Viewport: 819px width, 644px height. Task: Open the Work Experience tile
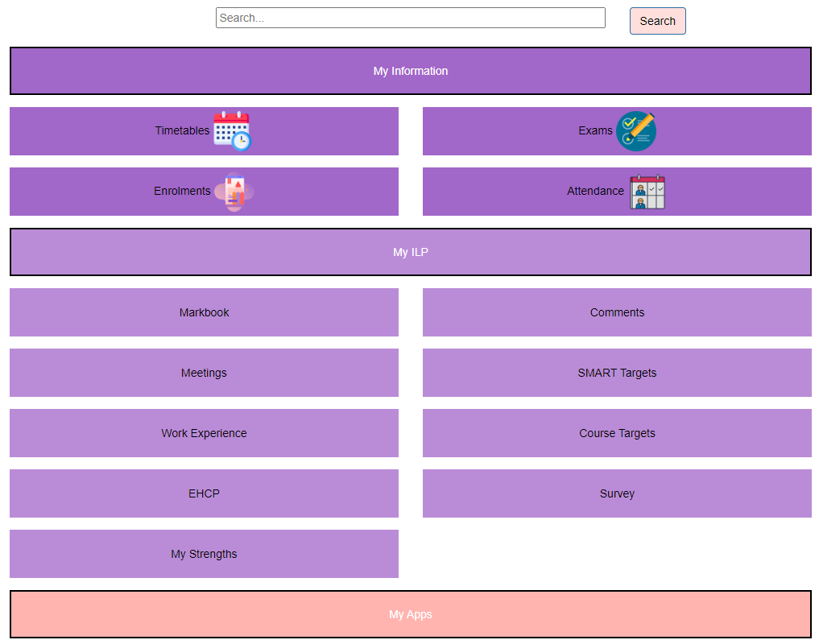(x=204, y=433)
